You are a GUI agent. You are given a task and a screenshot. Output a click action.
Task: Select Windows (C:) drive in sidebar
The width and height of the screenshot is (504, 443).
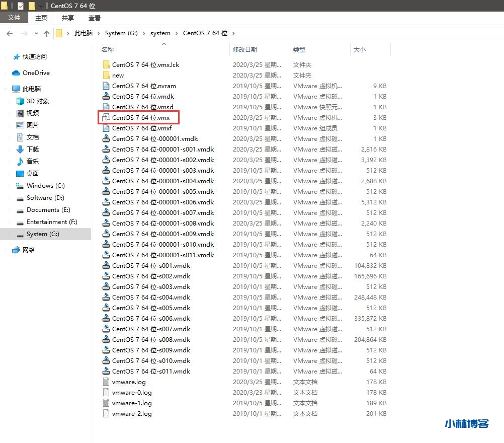coord(45,186)
